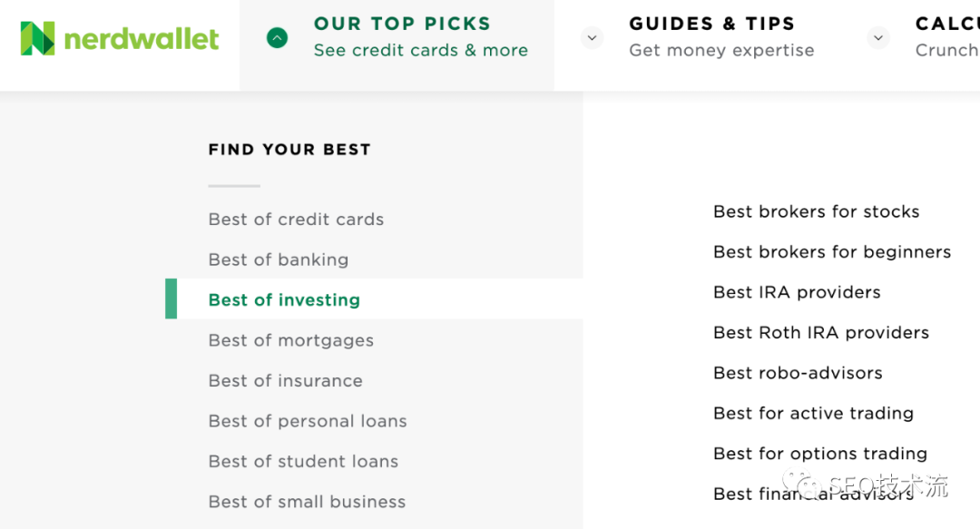Select Best of student loans

click(303, 462)
